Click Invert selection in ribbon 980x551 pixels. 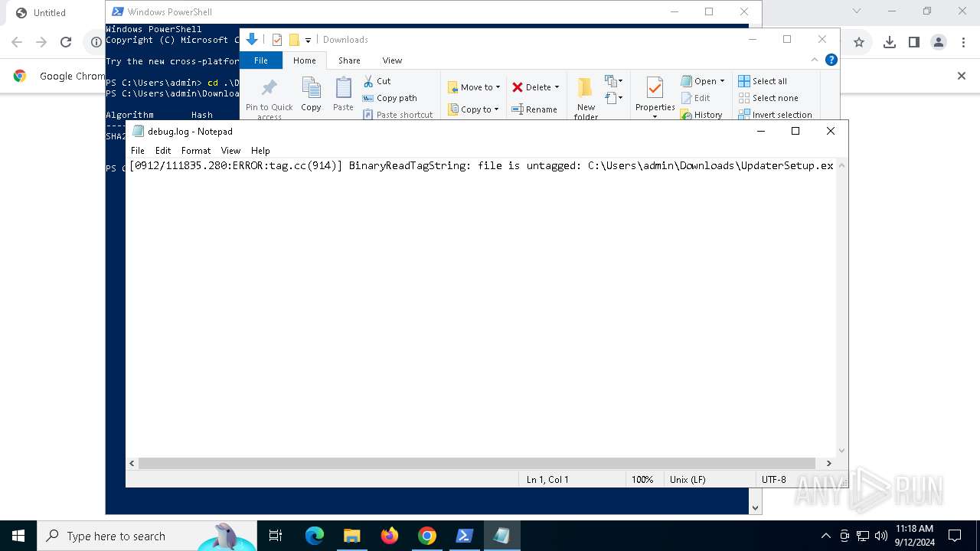click(775, 115)
